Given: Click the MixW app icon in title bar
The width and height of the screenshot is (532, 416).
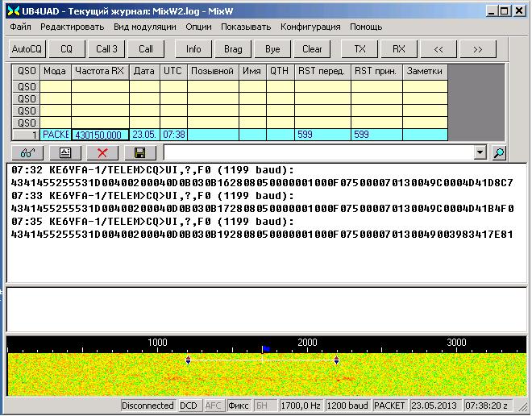Looking at the screenshot, I should [x=13, y=11].
